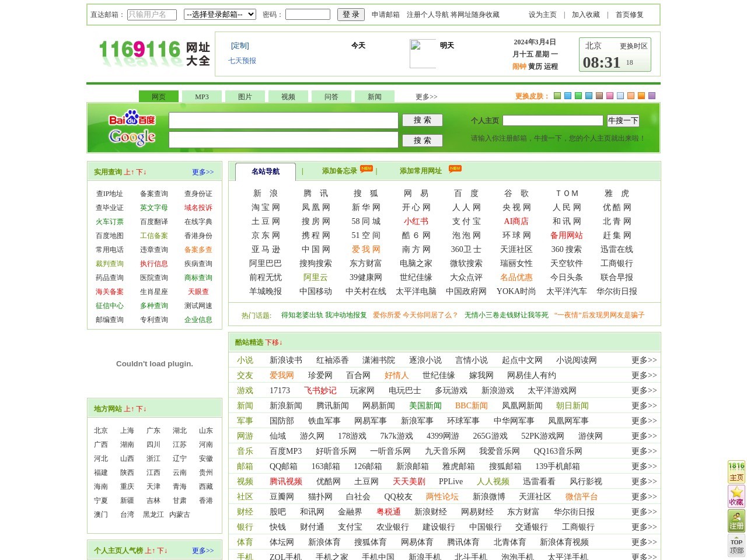Open the 选择登录邮箱 mailbox dropdown
The image size is (747, 560).
[x=220, y=15]
